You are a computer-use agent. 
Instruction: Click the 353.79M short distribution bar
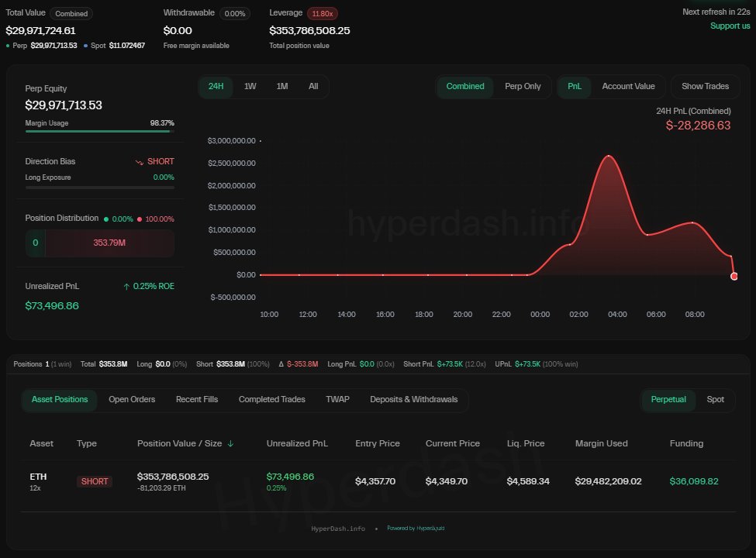(x=109, y=243)
